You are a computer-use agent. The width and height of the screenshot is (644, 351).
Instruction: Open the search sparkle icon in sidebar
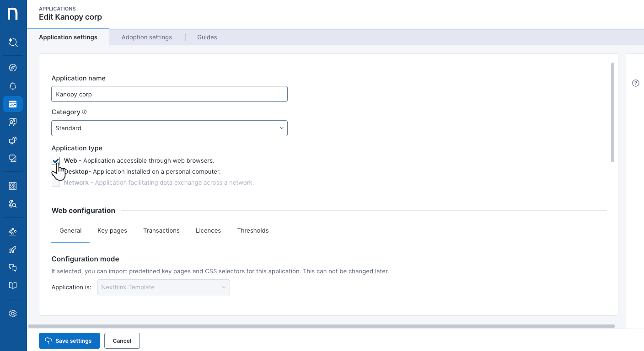point(13,43)
